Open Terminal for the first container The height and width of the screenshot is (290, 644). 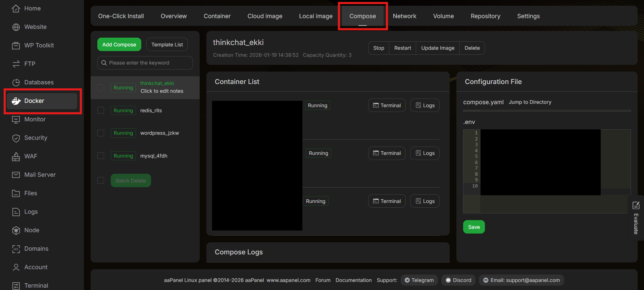tap(387, 105)
